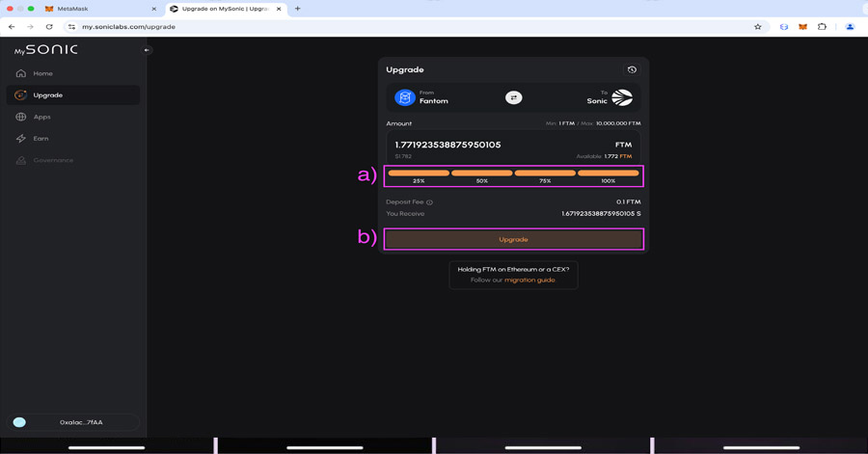Image resolution: width=868 pixels, height=454 pixels.
Task: Open the migration guide link
Action: pyautogui.click(x=529, y=280)
